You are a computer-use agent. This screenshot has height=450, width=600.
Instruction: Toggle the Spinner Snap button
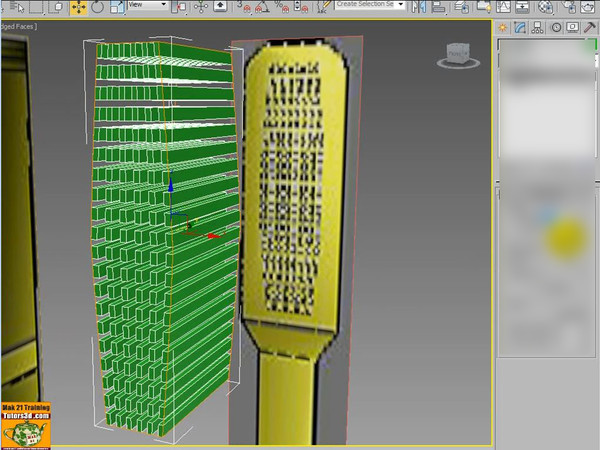(x=301, y=7)
